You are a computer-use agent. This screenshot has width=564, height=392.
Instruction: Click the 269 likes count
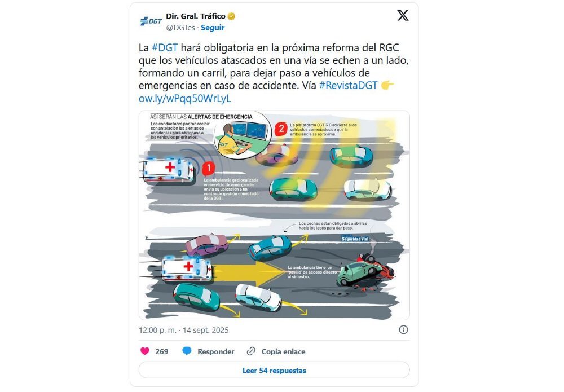coord(162,352)
